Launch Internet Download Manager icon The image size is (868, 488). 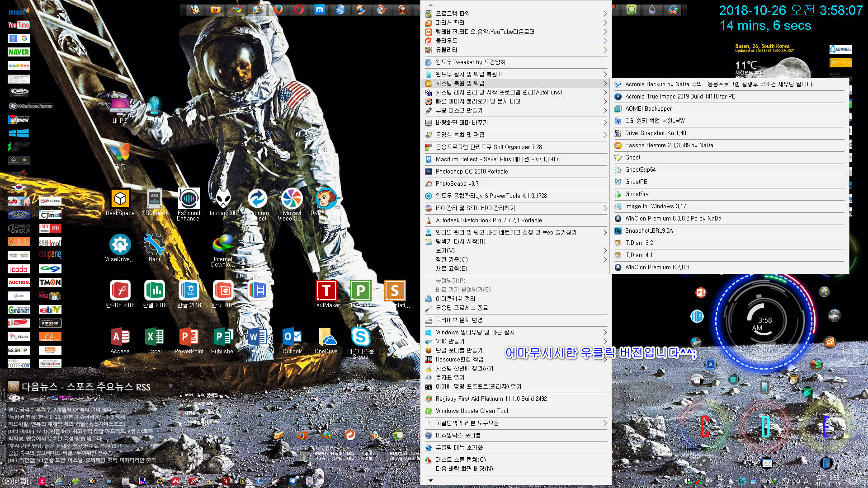[223, 251]
